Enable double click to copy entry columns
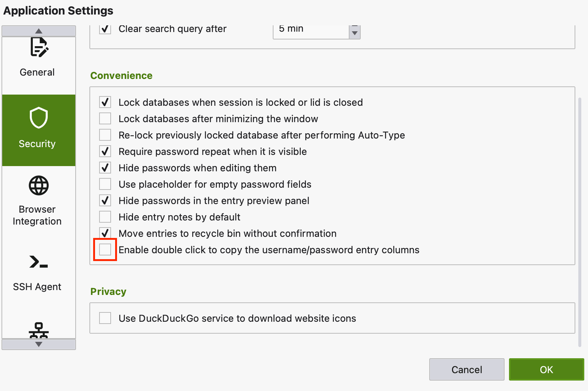Screen dimensions: 588x391 click(105, 250)
